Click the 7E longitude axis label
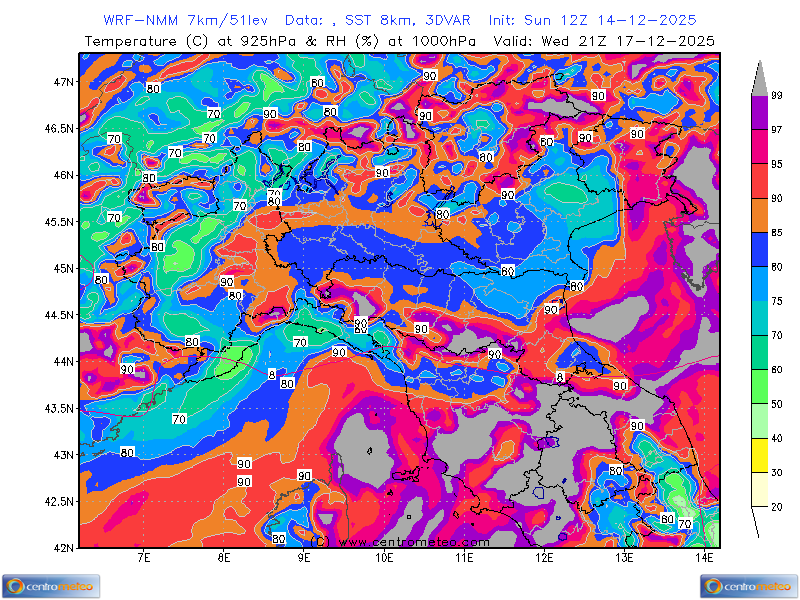800x600 pixels. tap(143, 558)
